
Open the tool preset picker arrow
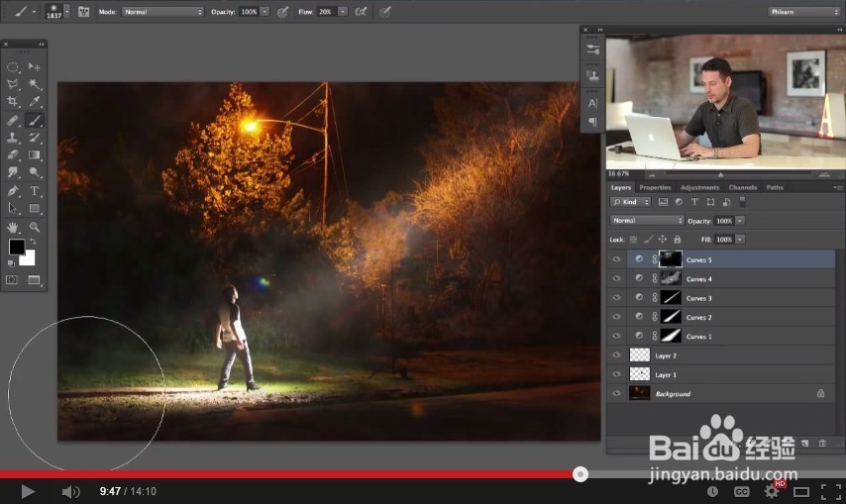click(34, 11)
